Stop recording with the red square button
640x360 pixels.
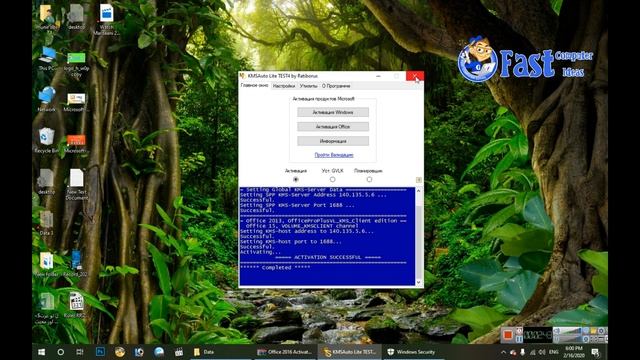point(507,335)
